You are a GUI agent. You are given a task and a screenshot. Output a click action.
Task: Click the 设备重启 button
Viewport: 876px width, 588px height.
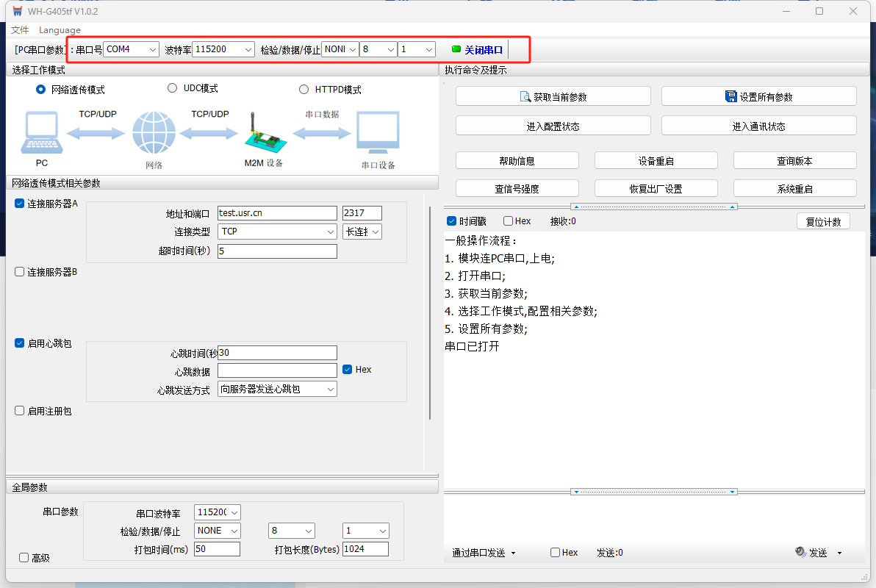[x=656, y=161]
